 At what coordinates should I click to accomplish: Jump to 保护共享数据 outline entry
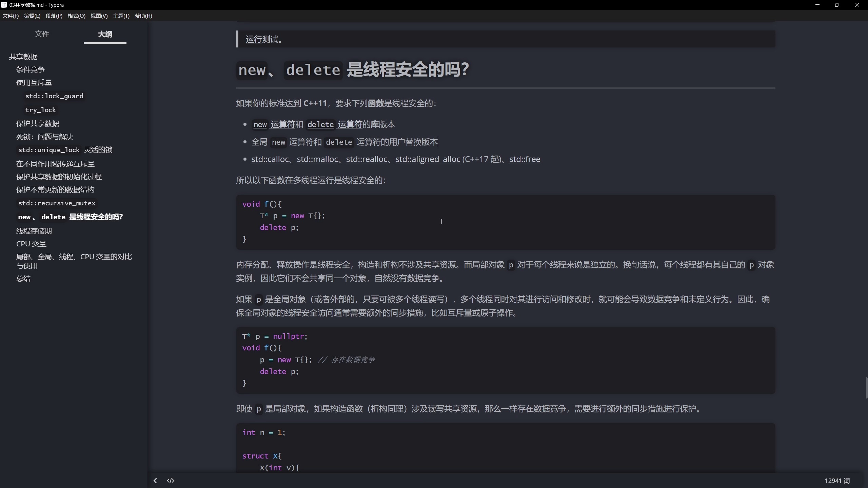coord(38,123)
